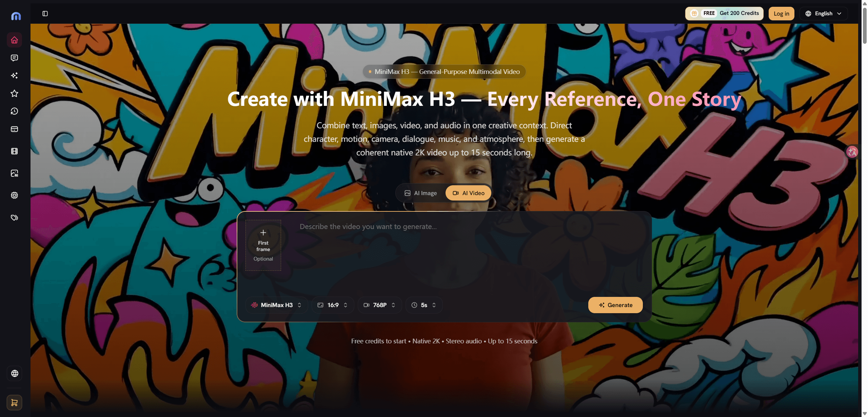This screenshot has height=417, width=868.
Task: Open the sparkles AI sidebar icon
Action: pos(14,76)
